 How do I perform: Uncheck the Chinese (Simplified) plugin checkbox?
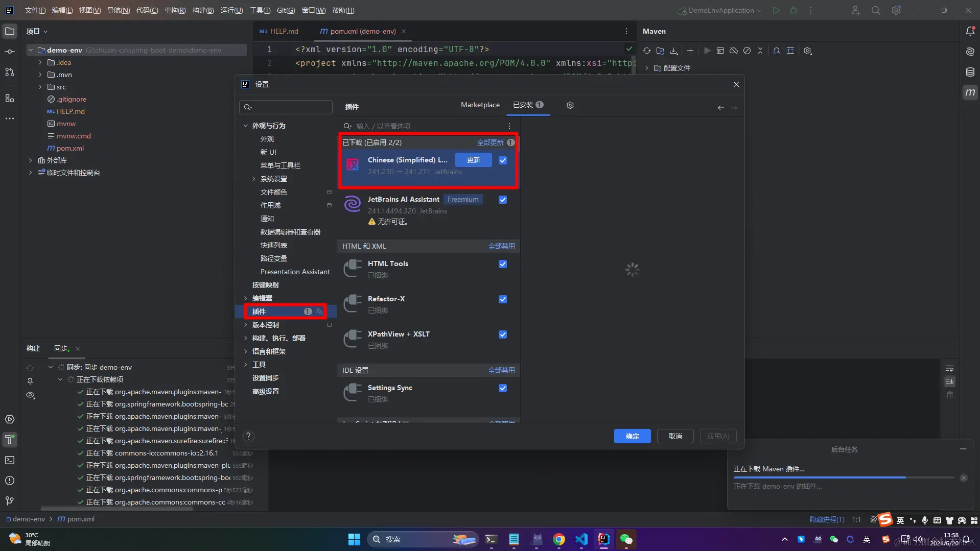point(503,160)
